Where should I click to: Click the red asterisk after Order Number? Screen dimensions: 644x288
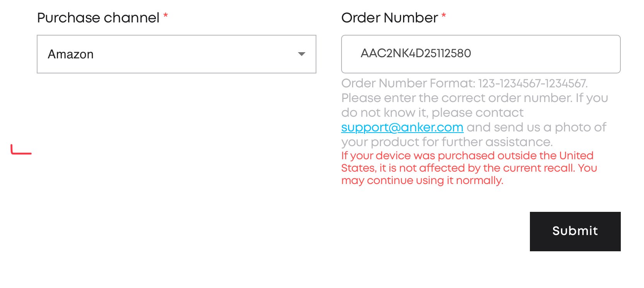tap(444, 16)
